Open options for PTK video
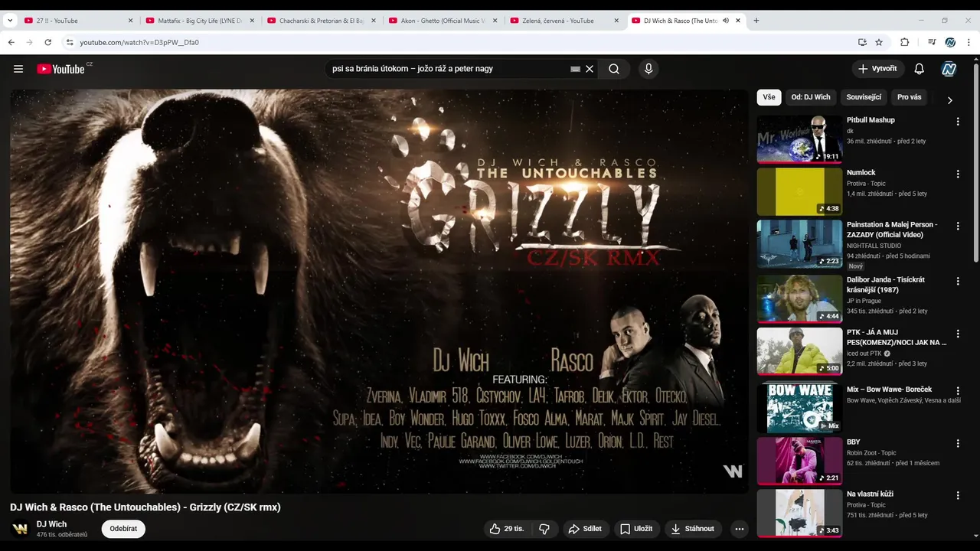 coord(958,334)
